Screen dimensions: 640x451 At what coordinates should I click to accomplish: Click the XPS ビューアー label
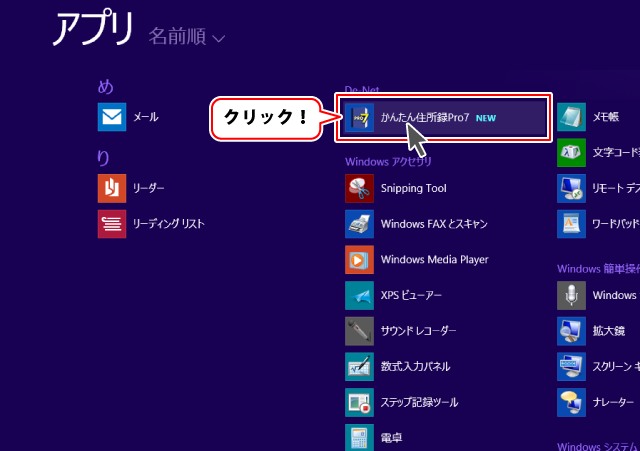click(411, 295)
